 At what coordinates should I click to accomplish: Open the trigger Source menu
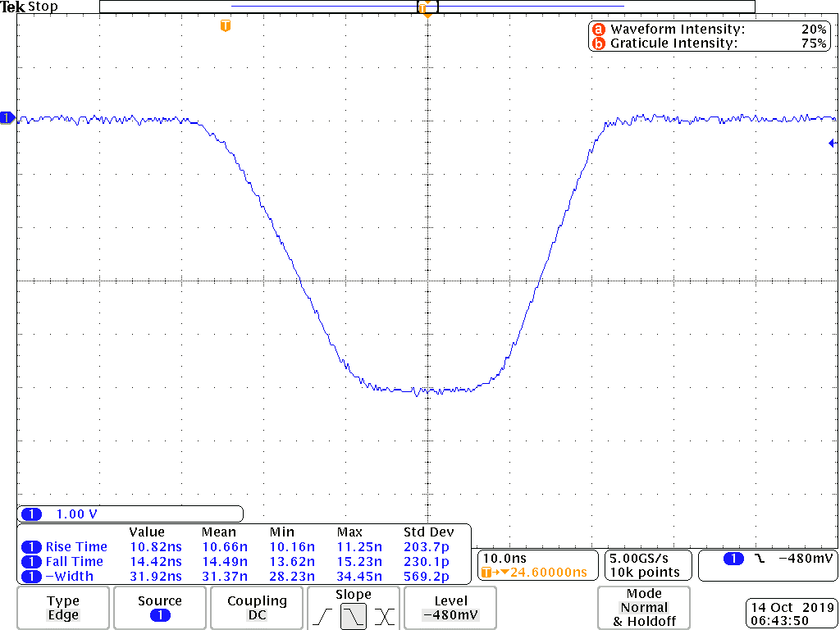click(x=160, y=608)
